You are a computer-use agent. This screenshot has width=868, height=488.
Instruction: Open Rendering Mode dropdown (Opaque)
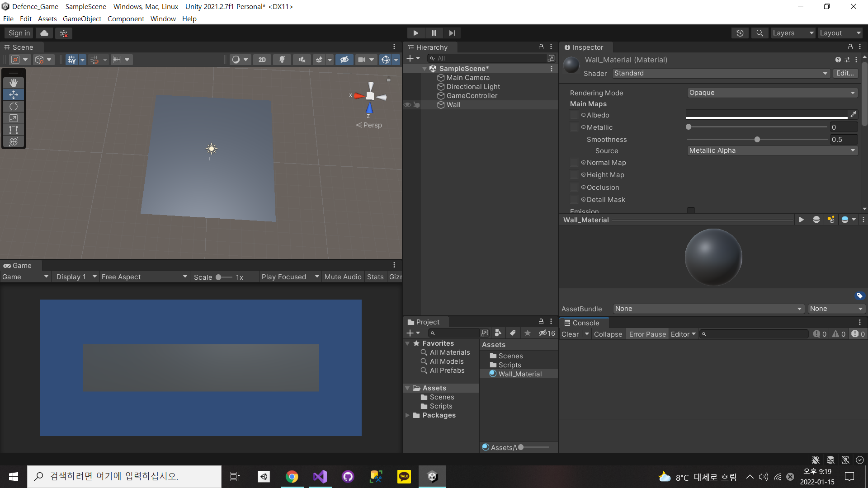click(x=772, y=93)
